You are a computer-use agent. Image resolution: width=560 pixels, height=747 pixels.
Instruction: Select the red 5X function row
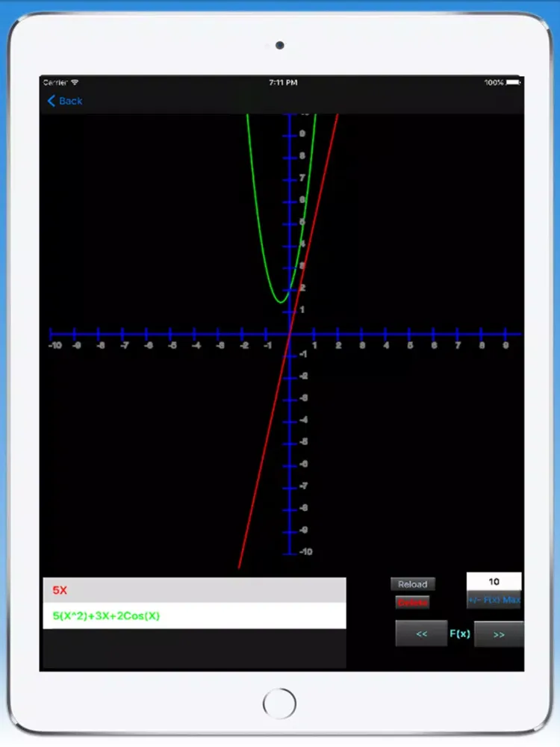point(194,590)
